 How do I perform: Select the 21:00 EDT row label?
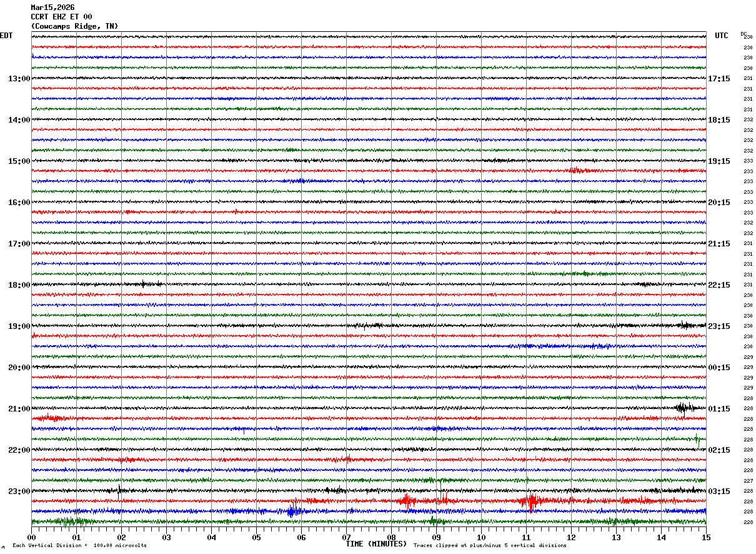[x=19, y=409]
